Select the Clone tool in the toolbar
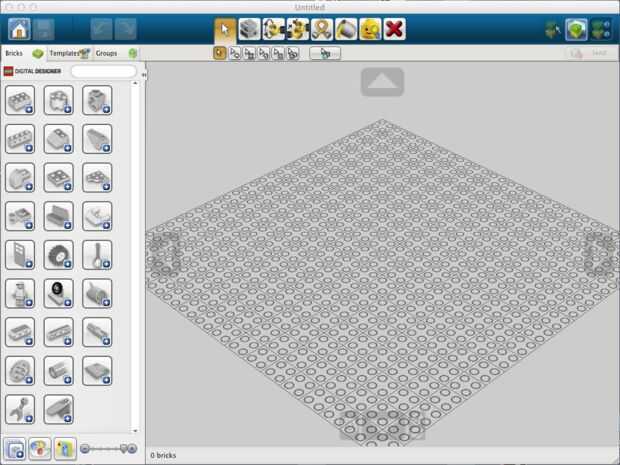The image size is (620, 465). click(x=250, y=29)
